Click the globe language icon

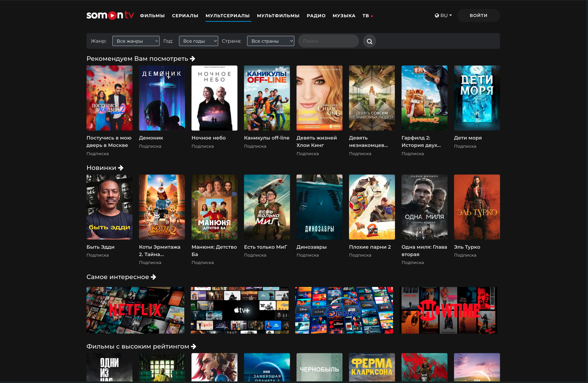[437, 16]
